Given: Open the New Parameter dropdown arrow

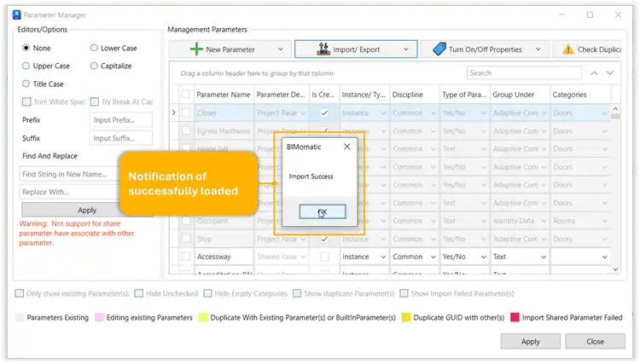Looking at the screenshot, I should click(280, 49).
